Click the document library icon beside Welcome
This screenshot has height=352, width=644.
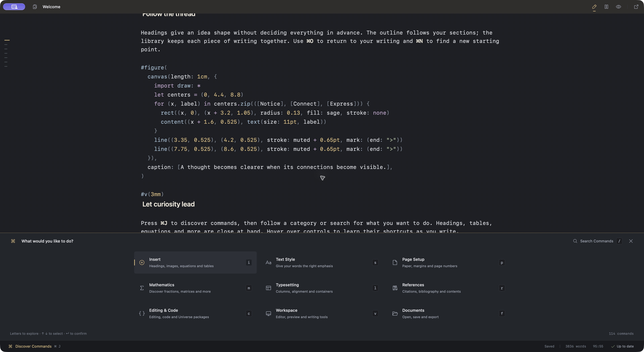coord(35,7)
